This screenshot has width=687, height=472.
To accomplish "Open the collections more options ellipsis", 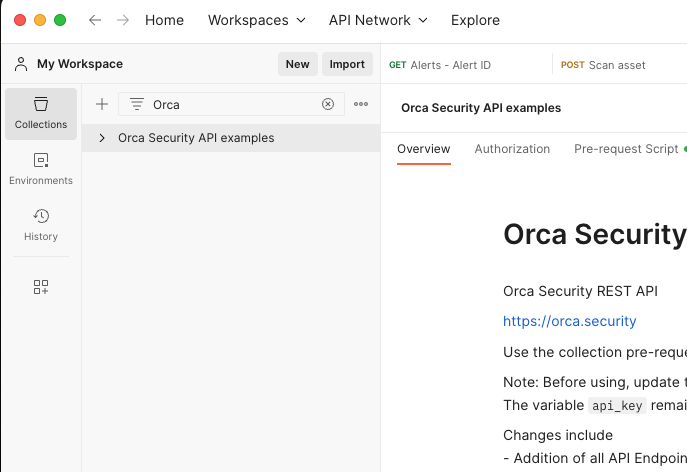I will (x=361, y=104).
